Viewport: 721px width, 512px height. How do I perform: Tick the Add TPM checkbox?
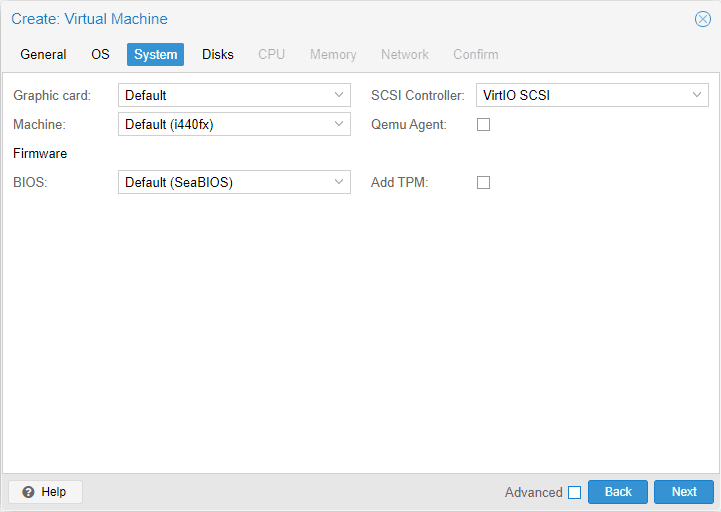coord(484,183)
